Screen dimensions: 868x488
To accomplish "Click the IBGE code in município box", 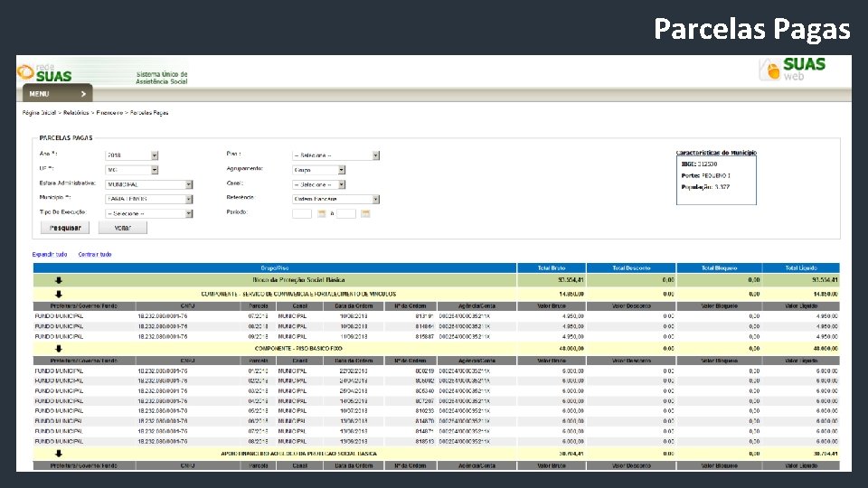I will pyautogui.click(x=707, y=164).
